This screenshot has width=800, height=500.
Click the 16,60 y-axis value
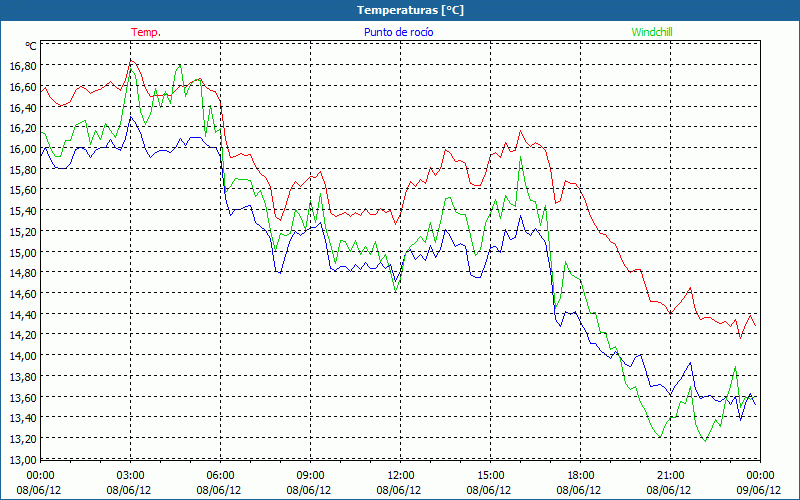tap(23, 87)
